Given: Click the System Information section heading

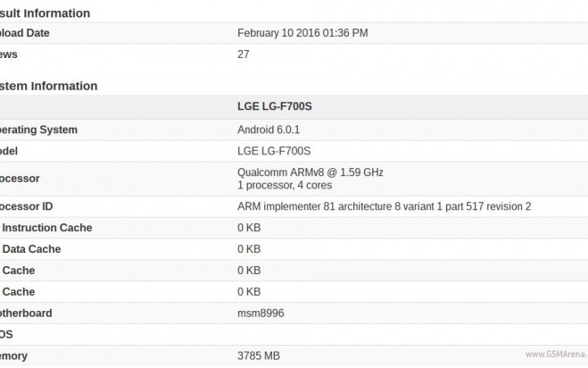Looking at the screenshot, I should (49, 86).
